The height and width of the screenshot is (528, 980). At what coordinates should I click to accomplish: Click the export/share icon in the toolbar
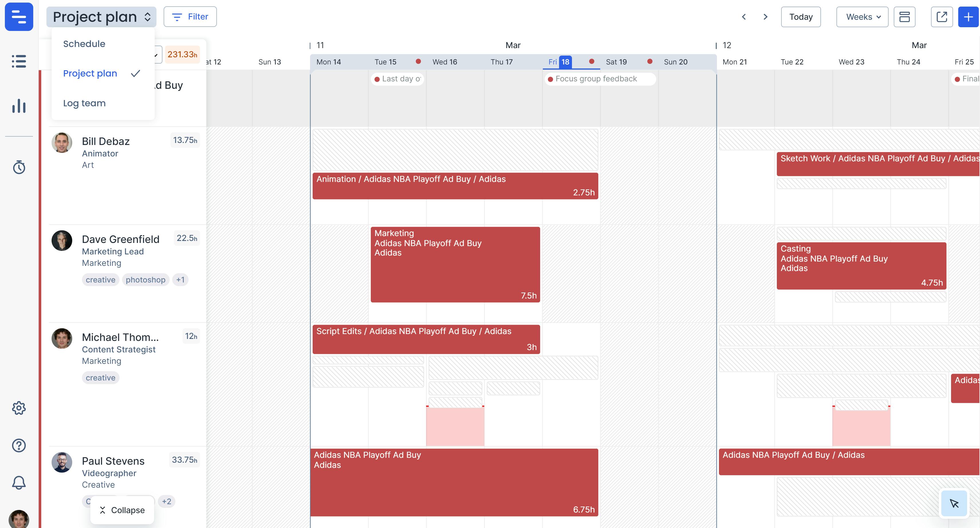pos(942,17)
